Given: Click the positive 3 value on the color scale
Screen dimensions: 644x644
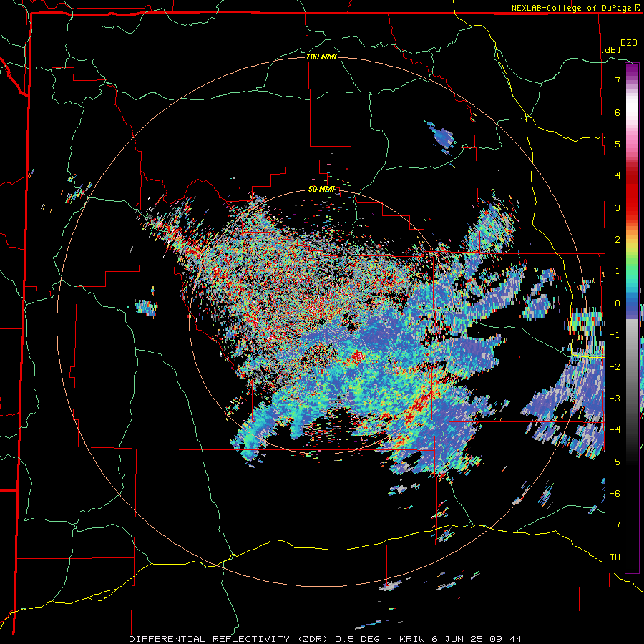Looking at the screenshot, I should coord(618,208).
